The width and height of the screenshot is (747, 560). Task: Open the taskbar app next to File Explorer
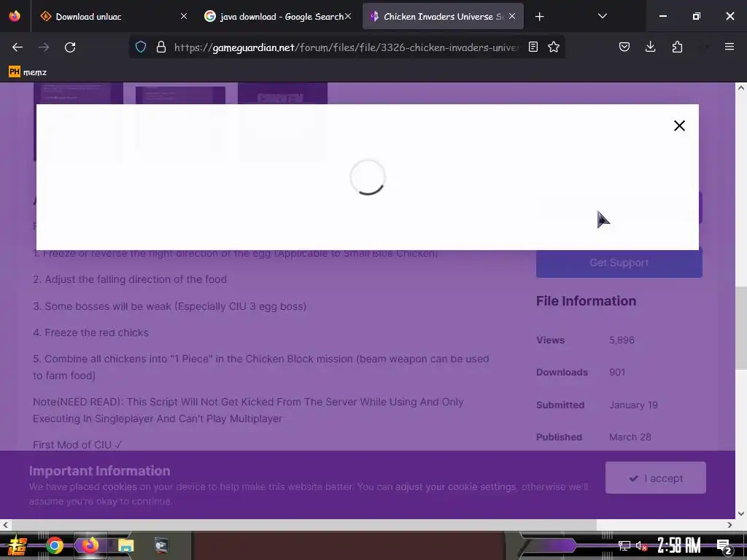click(161, 545)
